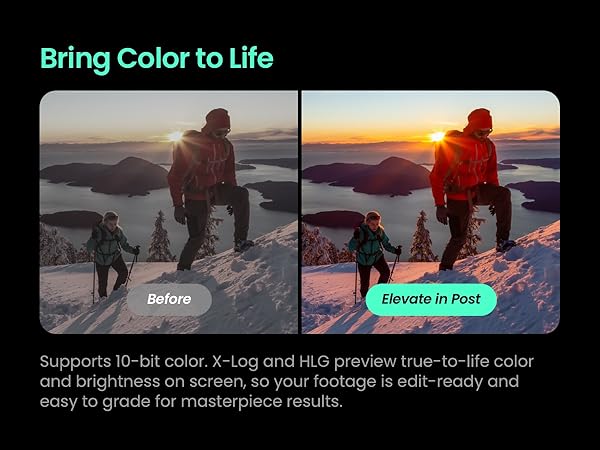Select the "Bring Color to Life" heading
This screenshot has width=600, height=450.
pyautogui.click(x=157, y=59)
